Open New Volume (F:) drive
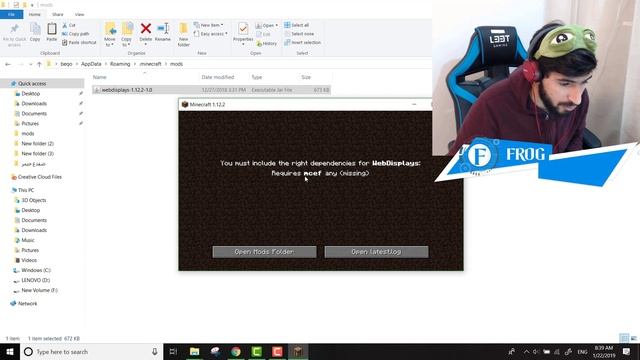 [39, 290]
